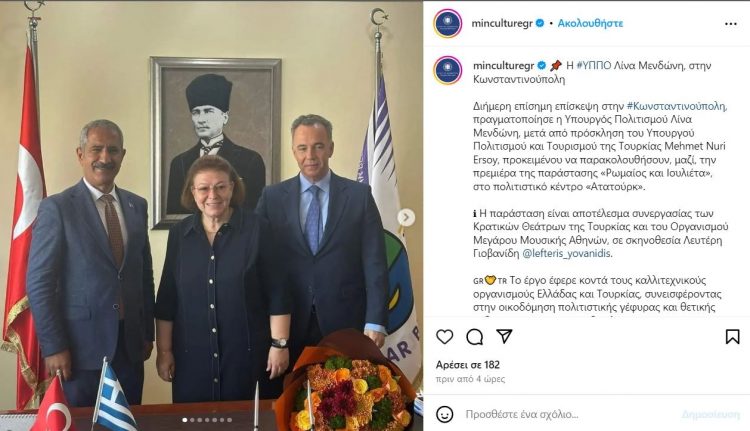Click the πριν από 4 ώρες timestamp
This screenshot has width=750, height=431.
[470, 379]
